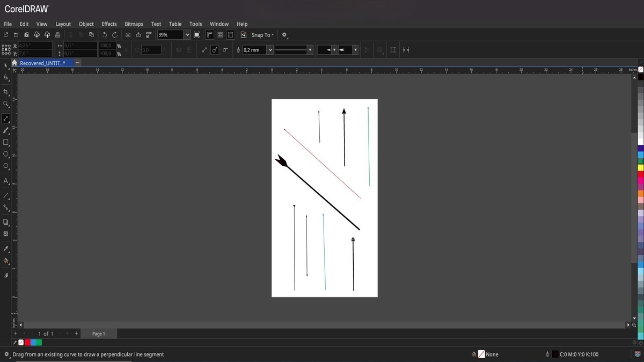Select the Color Eyedropper tool
Viewport: 644px width, 362px height.
(x=6, y=249)
